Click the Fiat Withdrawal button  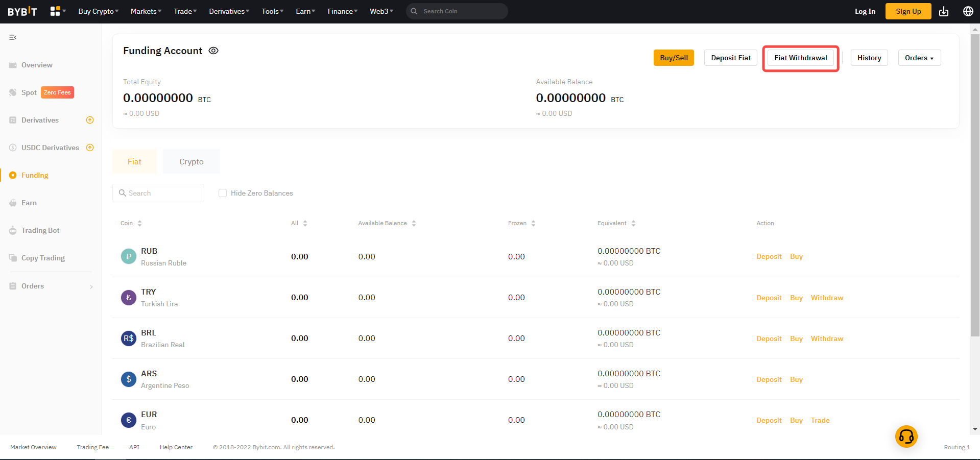pyautogui.click(x=800, y=58)
